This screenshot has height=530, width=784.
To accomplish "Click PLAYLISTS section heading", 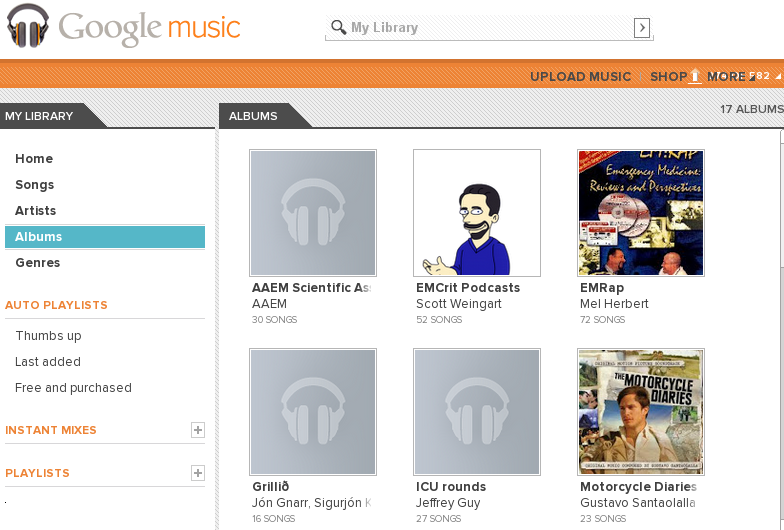I will pyautogui.click(x=37, y=473).
